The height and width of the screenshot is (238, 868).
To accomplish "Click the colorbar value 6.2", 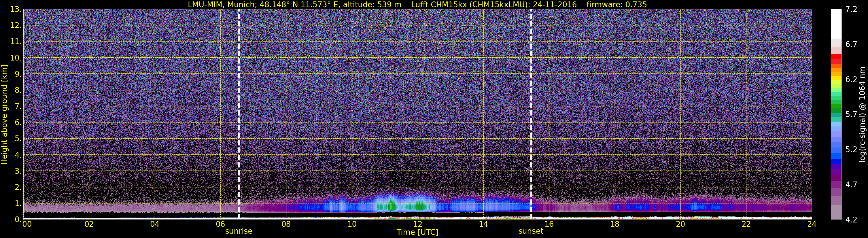I will coord(851,79).
